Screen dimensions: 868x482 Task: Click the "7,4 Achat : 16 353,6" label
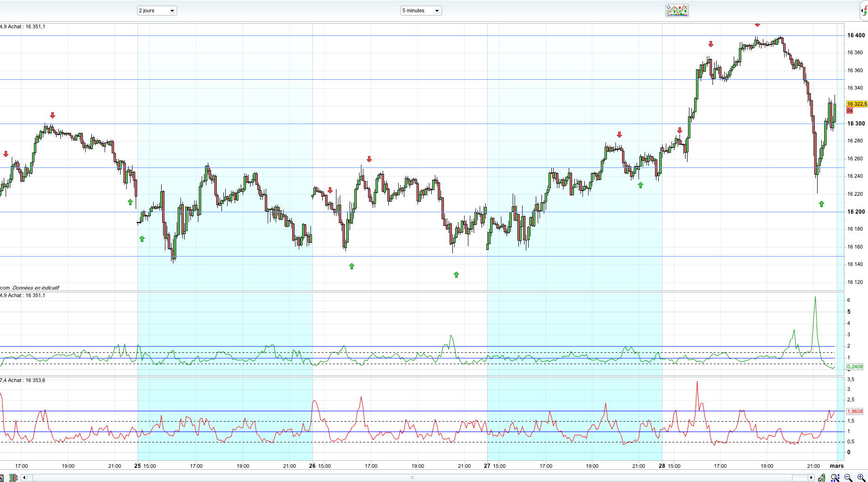[23, 380]
